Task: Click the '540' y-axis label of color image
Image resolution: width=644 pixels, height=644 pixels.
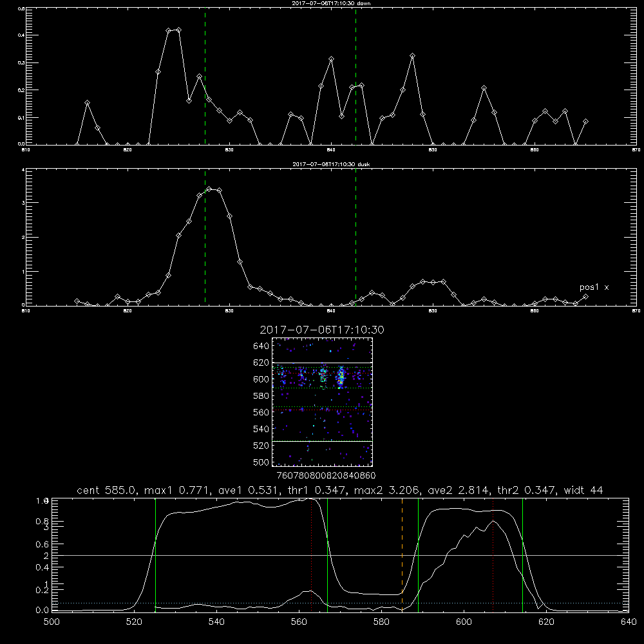Action: (x=261, y=429)
